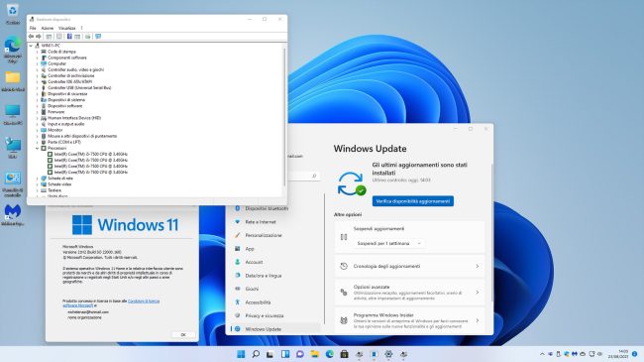Click the blue help icon in Device Manager toolbar
Image resolution: width=644 pixels, height=362 pixels.
coord(69,37)
